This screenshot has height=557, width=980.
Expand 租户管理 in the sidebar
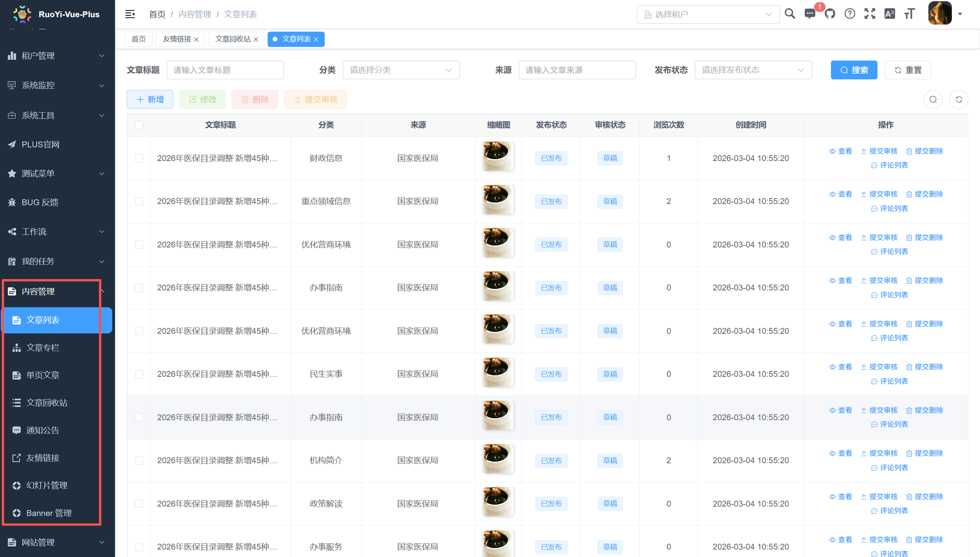click(58, 56)
